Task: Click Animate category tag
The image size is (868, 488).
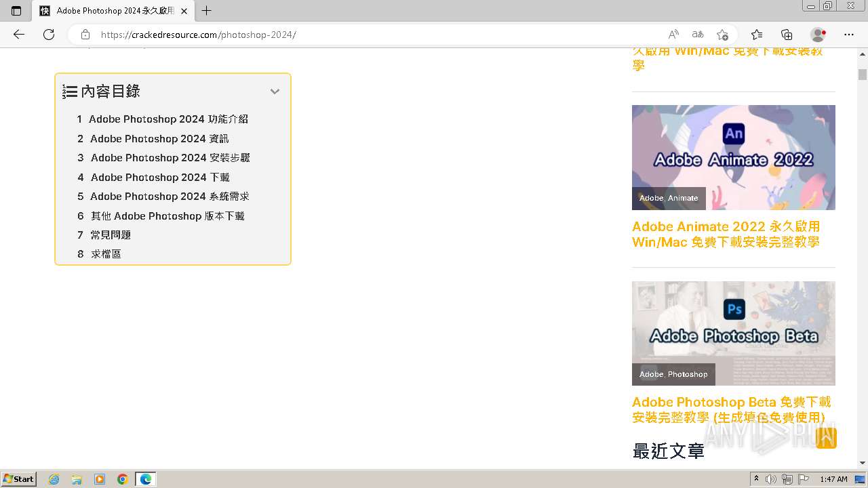Action: point(683,198)
